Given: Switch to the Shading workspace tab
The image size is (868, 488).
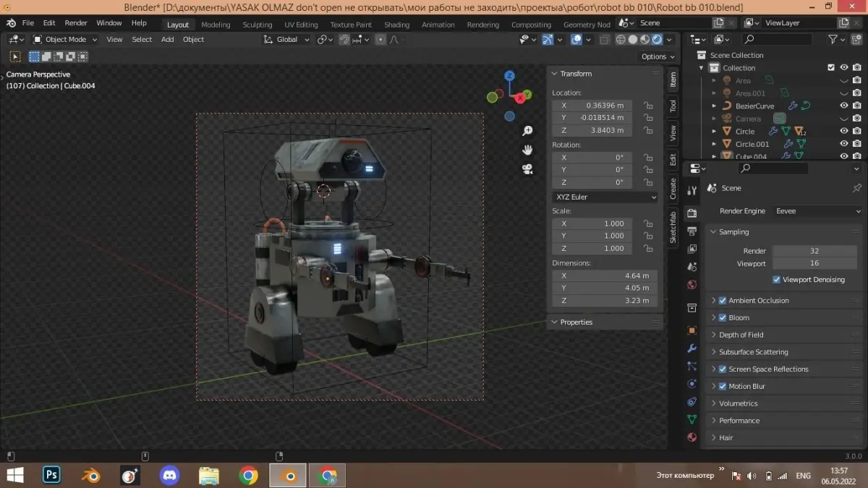Looking at the screenshot, I should (396, 25).
